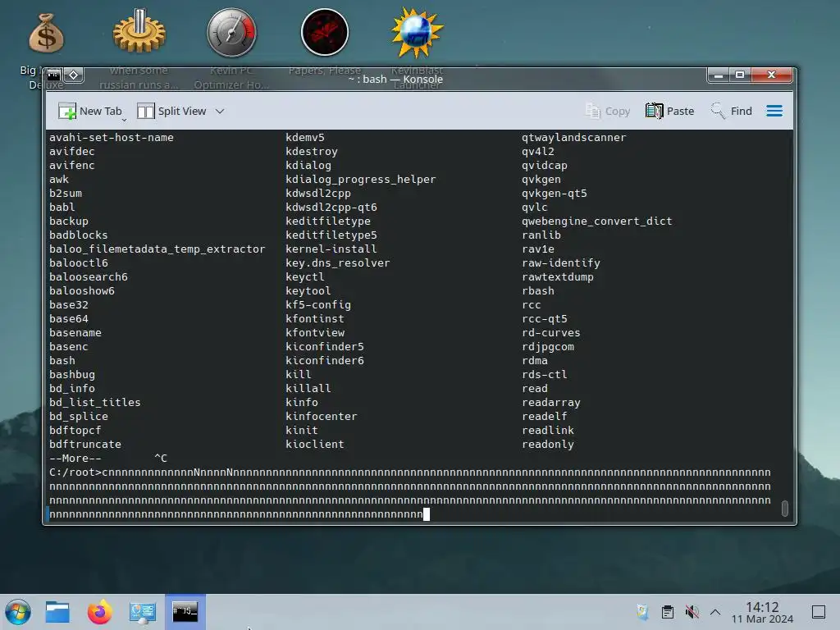The width and height of the screenshot is (840, 630).
Task: Click 'rawtextdump' in terminal listing
Action: point(558,277)
